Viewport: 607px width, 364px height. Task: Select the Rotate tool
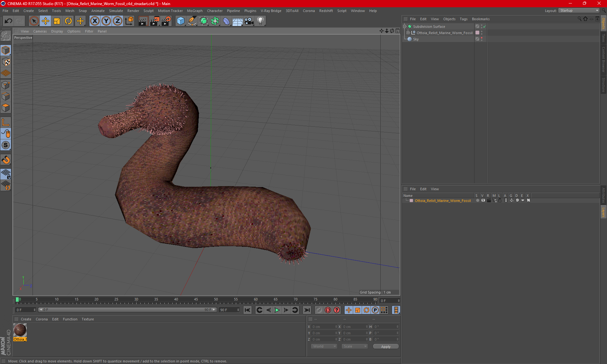click(68, 21)
